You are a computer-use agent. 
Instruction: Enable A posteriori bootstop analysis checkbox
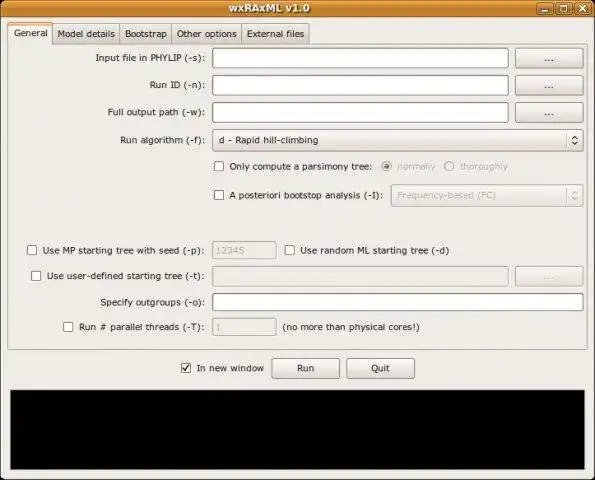point(219,195)
